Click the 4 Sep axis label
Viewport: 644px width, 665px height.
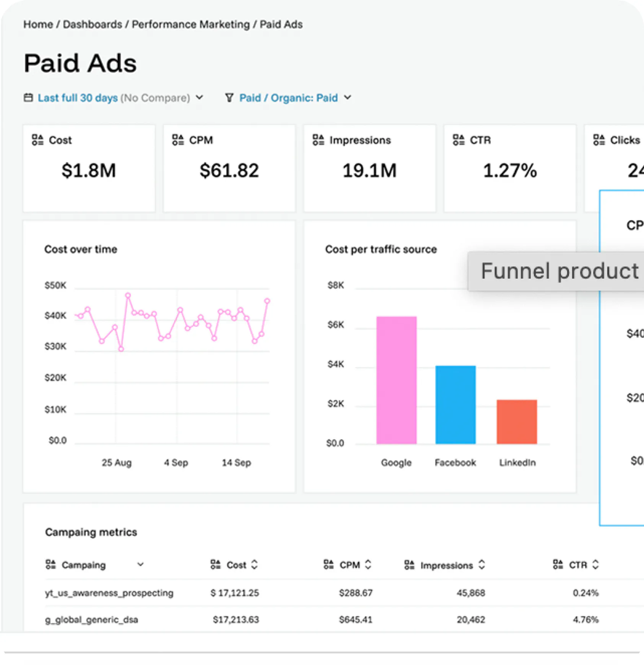pos(176,462)
